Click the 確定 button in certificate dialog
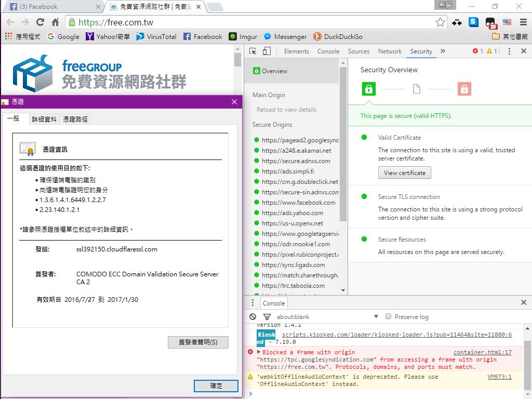This screenshot has height=399, width=532. 216,386
